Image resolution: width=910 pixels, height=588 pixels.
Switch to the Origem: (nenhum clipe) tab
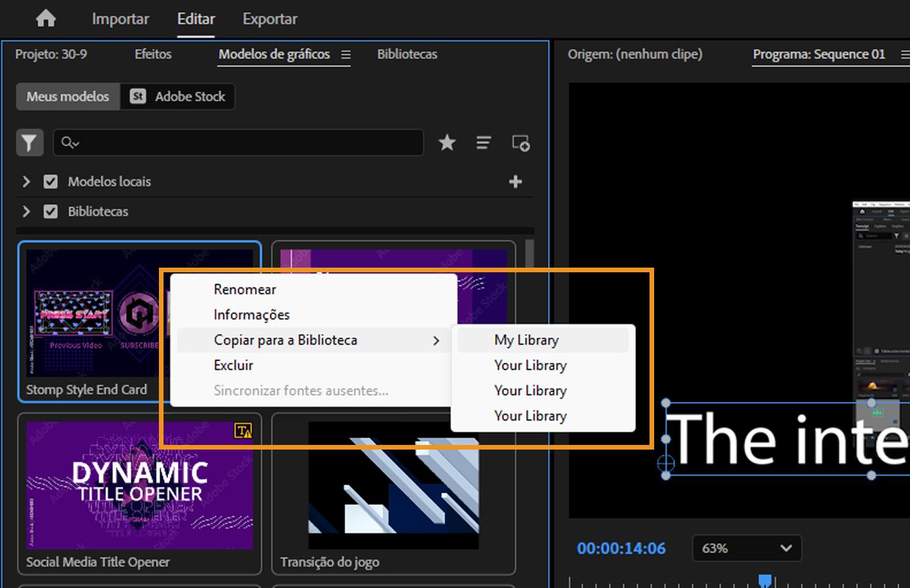(635, 54)
